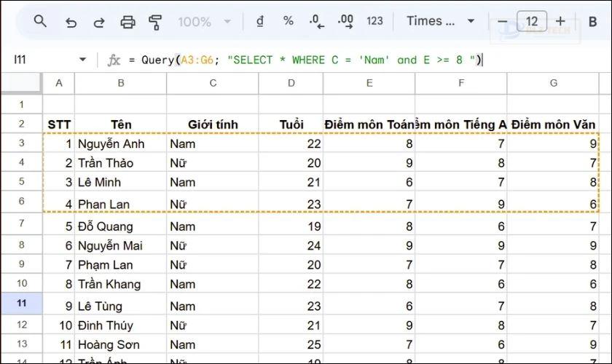
Task: Click gender cell 'Nam' in Nguyễn Anh row
Action: click(x=213, y=143)
